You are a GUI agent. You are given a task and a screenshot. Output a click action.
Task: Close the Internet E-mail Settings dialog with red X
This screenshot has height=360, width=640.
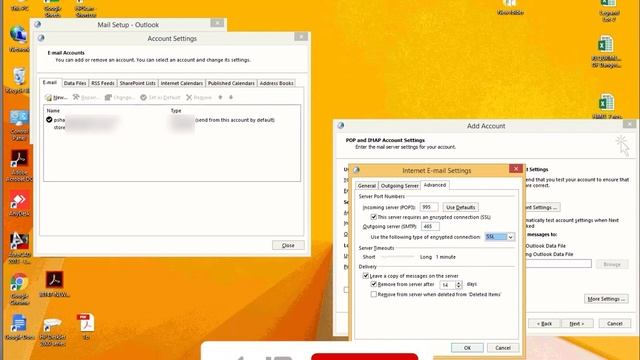click(x=516, y=169)
